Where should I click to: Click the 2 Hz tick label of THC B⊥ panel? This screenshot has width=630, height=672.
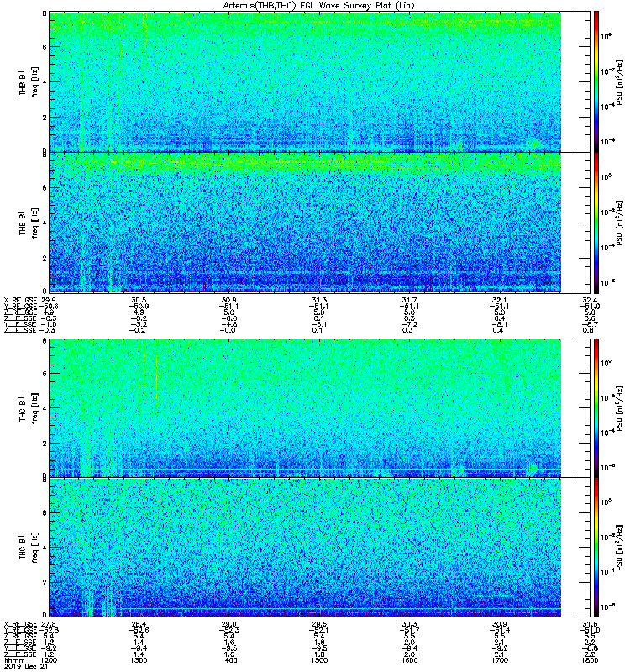click(x=45, y=444)
